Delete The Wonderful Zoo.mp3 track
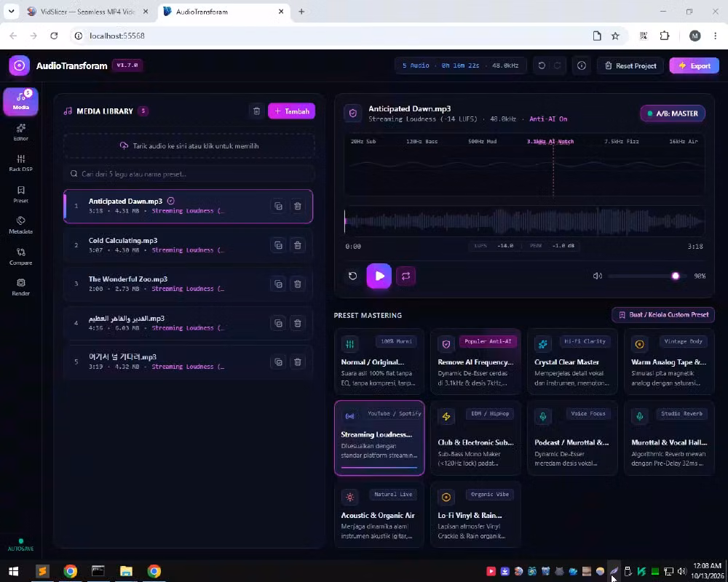The height and width of the screenshot is (582, 728). [298, 284]
